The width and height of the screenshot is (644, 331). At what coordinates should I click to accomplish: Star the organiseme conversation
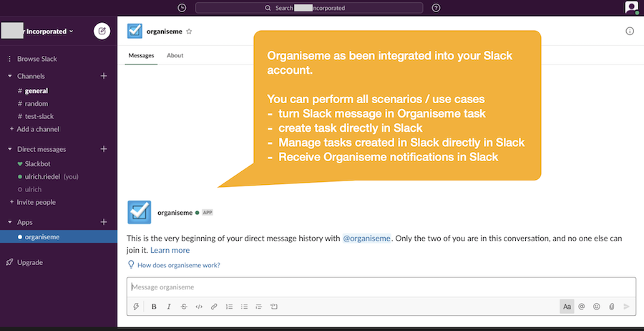coord(189,32)
